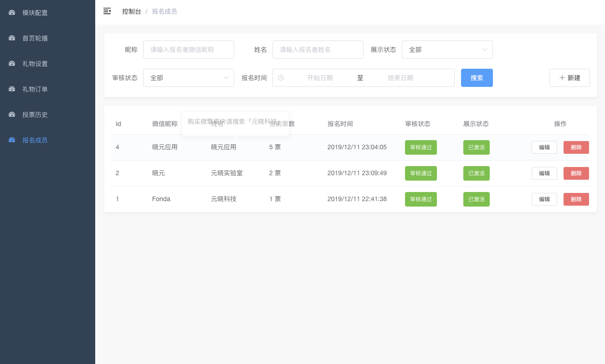Click the timestamp 2019/12/11 23:09:49
Image resolution: width=605 pixels, height=364 pixels.
357,173
